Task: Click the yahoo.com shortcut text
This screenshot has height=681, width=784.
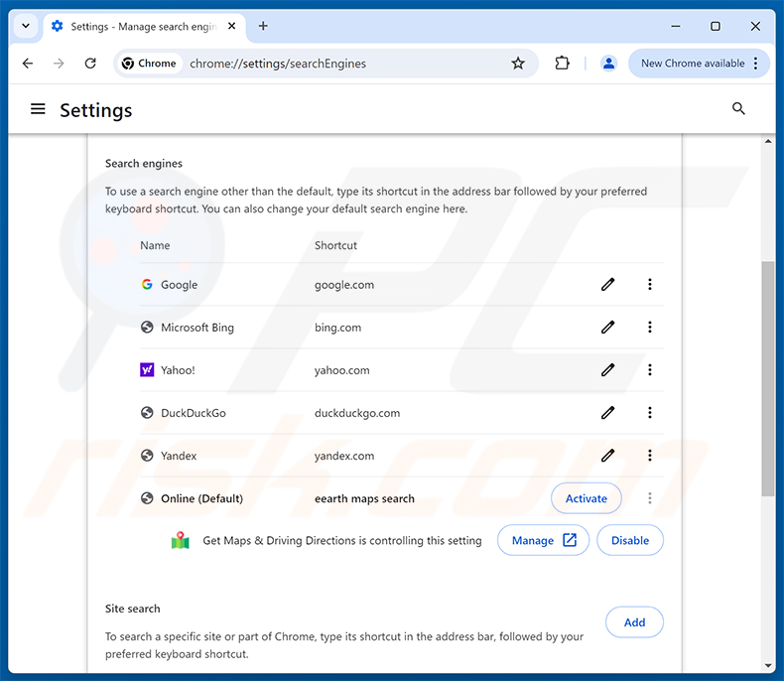Action: pos(342,370)
